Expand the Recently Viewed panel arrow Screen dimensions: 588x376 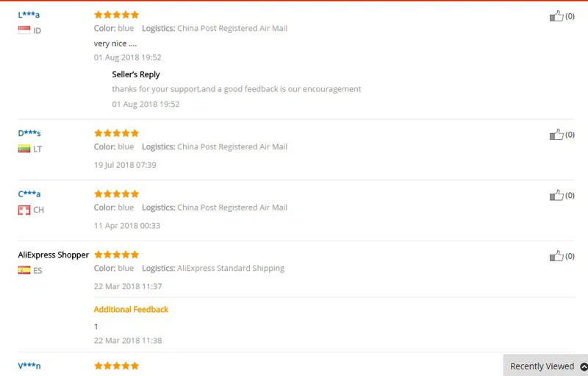(584, 366)
